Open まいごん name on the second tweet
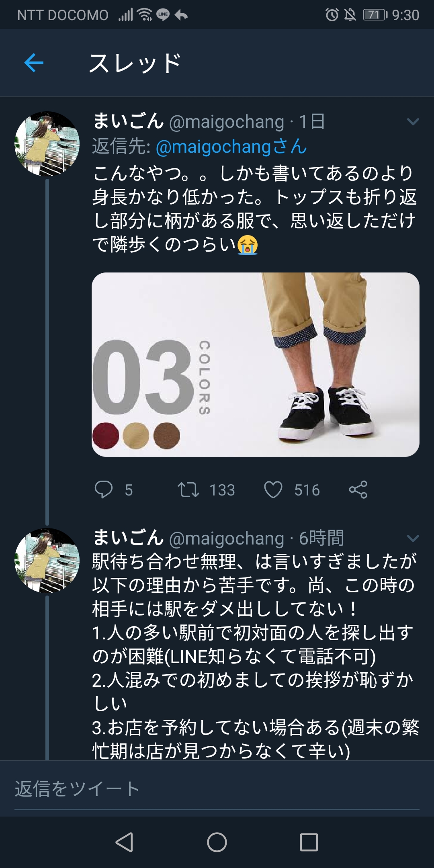The image size is (434, 868). 128,538
